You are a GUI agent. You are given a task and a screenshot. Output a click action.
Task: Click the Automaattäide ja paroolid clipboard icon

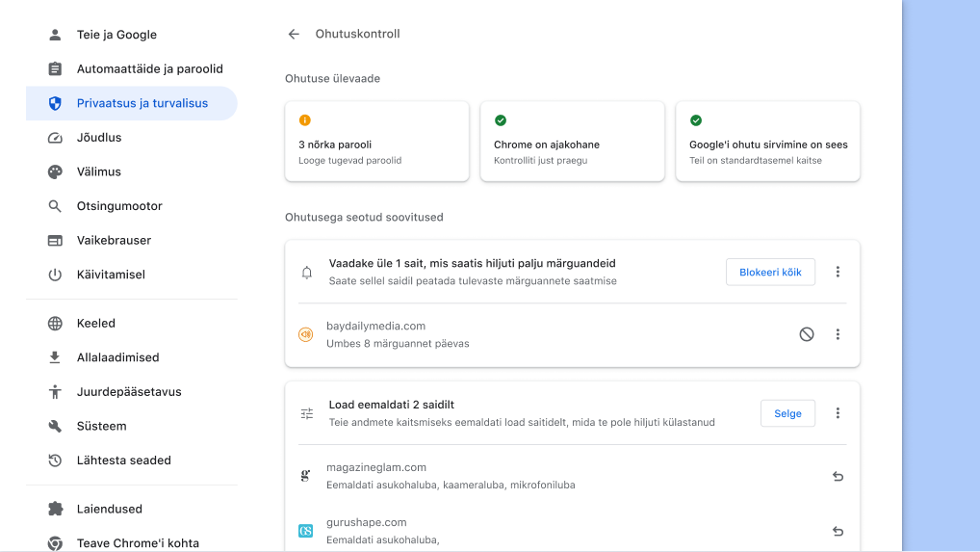pos(55,68)
